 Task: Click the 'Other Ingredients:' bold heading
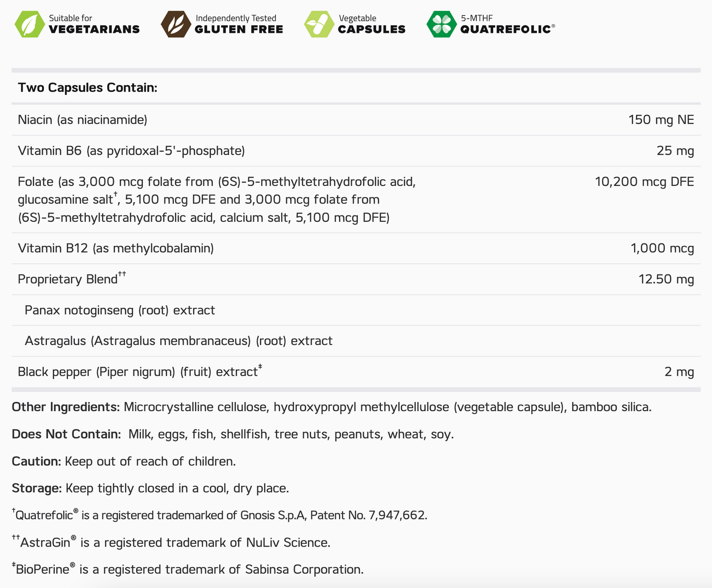[x=66, y=407]
